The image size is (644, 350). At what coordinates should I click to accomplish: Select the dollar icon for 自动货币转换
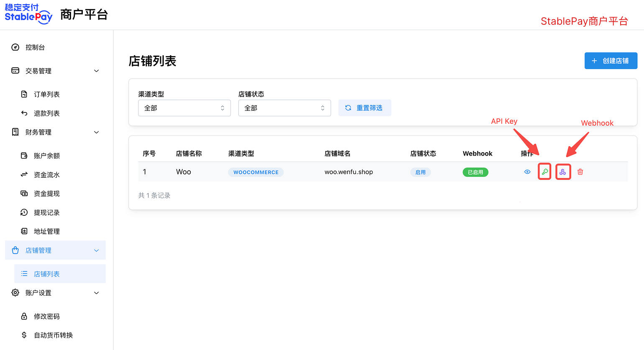tap(24, 335)
